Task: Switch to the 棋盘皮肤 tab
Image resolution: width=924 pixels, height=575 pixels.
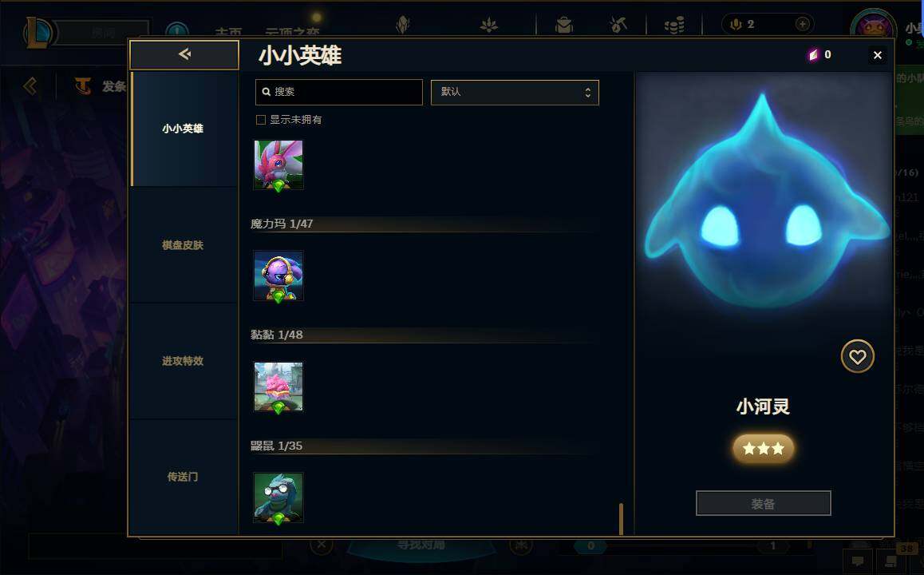Action: tap(184, 244)
